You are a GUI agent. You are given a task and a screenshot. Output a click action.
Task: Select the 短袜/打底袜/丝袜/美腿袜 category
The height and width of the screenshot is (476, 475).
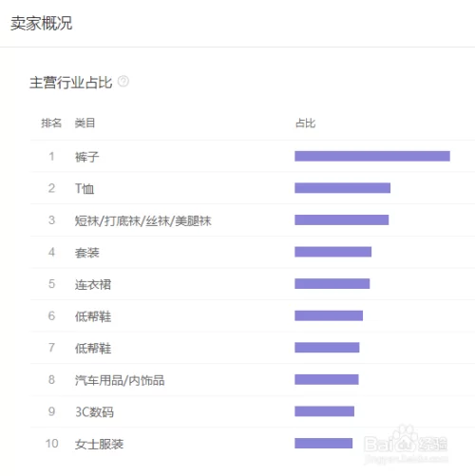(x=142, y=220)
